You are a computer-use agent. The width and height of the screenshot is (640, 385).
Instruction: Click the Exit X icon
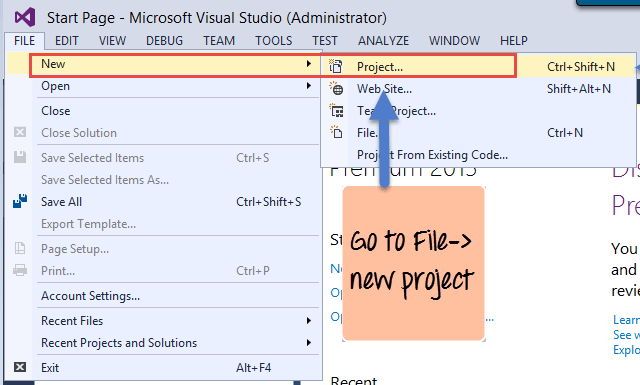point(20,367)
